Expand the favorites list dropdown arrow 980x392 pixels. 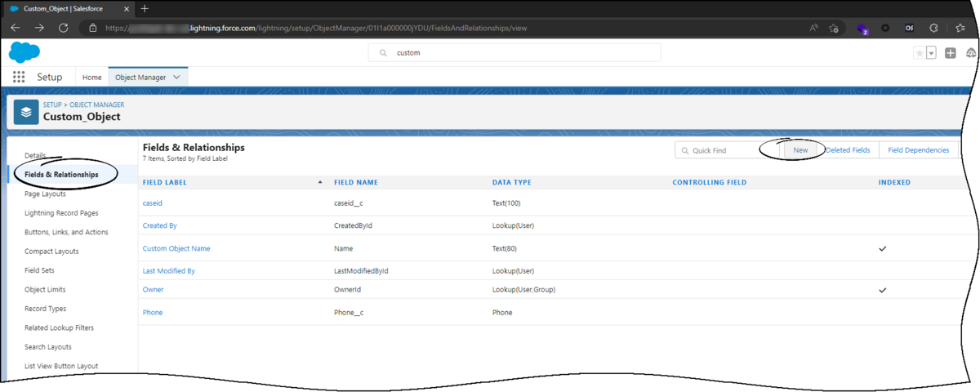pos(931,53)
